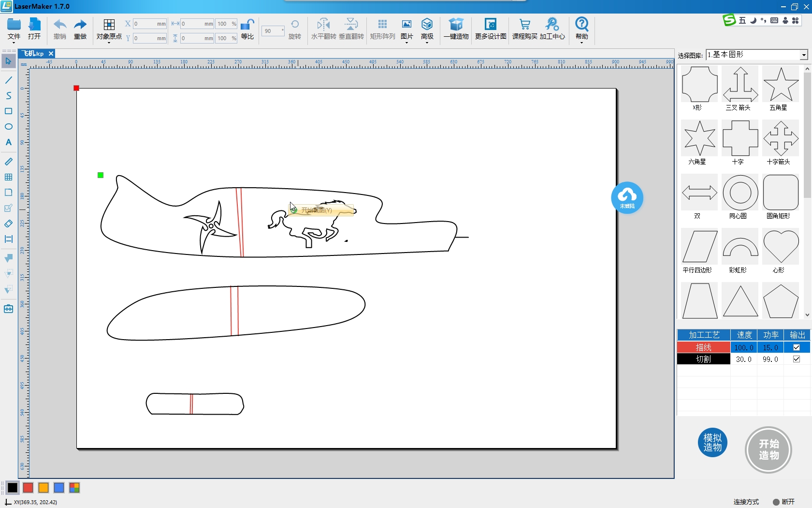Pick the black color swatch
The image size is (812, 508).
(13, 488)
